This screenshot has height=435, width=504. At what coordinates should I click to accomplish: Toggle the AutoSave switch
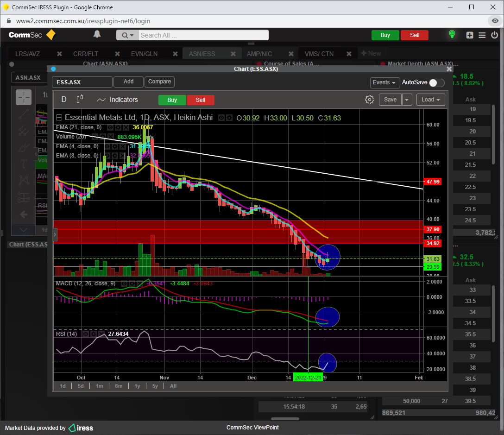tap(436, 82)
